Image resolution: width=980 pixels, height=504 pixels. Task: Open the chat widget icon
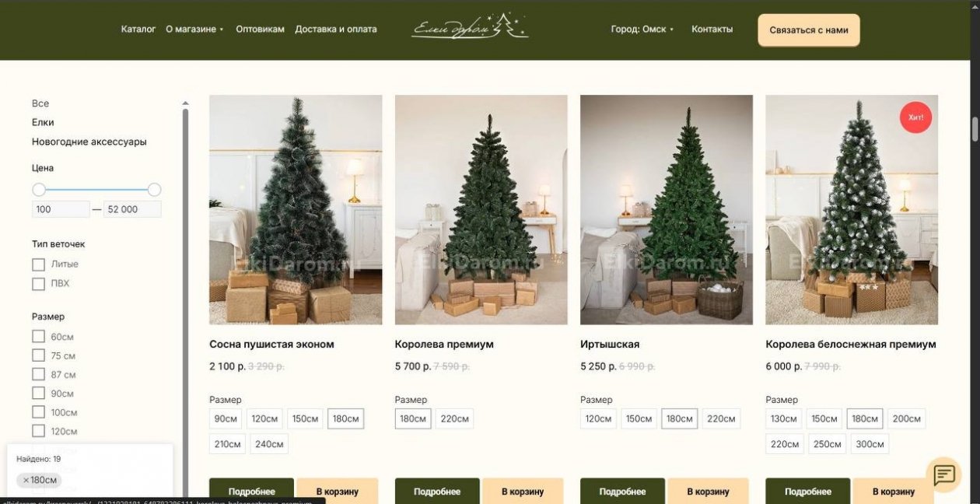943,474
